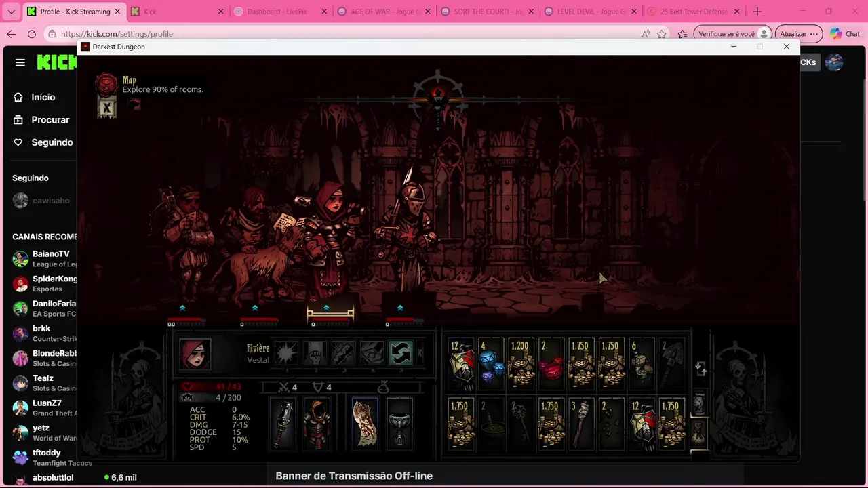The image size is (868, 488).
Task: Open SpiderKong recommended channel
Action: (45, 283)
